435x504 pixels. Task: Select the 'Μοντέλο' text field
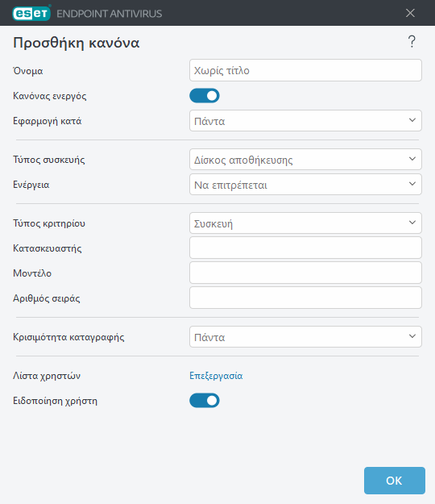click(305, 273)
